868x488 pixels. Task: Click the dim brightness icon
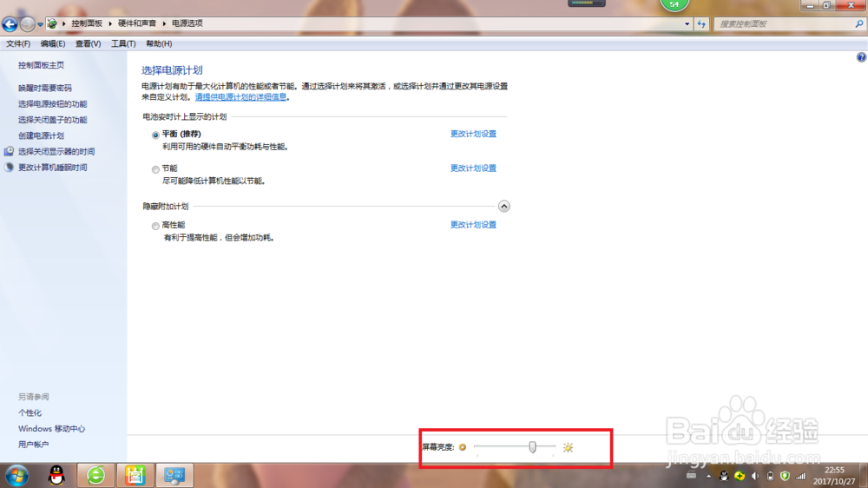[463, 447]
